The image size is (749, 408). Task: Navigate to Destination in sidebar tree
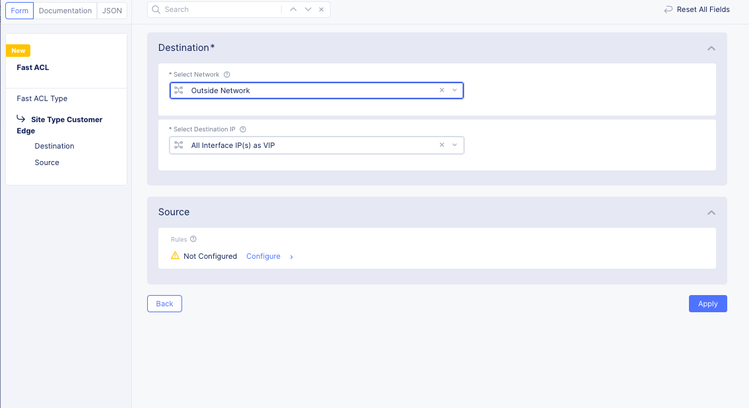[54, 146]
